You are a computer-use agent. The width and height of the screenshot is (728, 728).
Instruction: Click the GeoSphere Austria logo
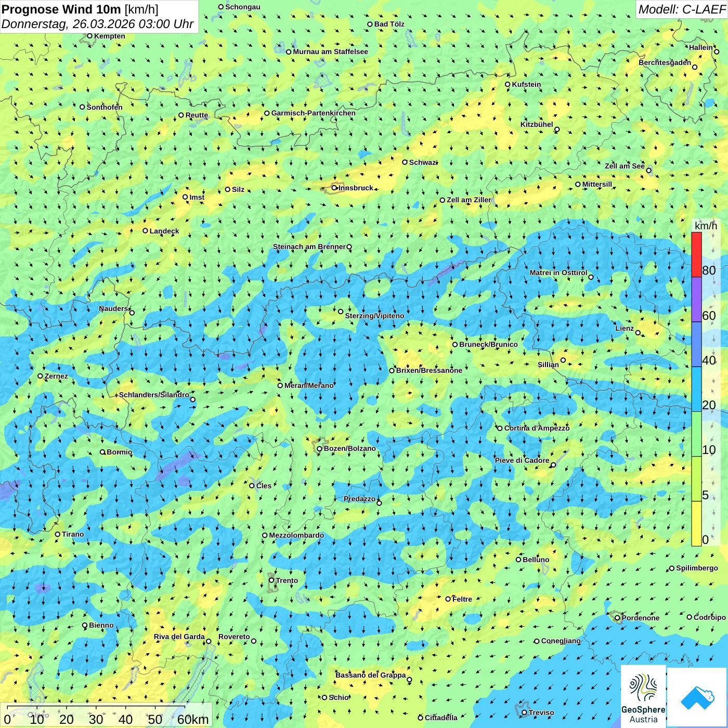click(x=643, y=697)
